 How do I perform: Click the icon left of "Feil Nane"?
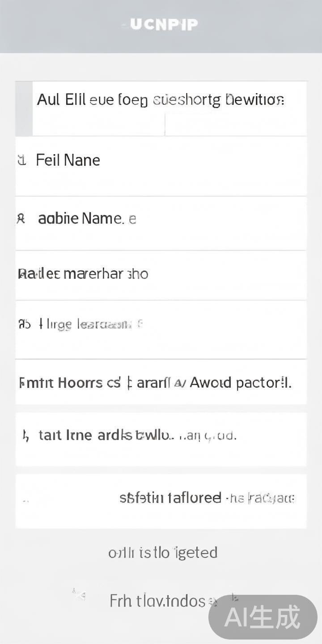tap(21, 160)
